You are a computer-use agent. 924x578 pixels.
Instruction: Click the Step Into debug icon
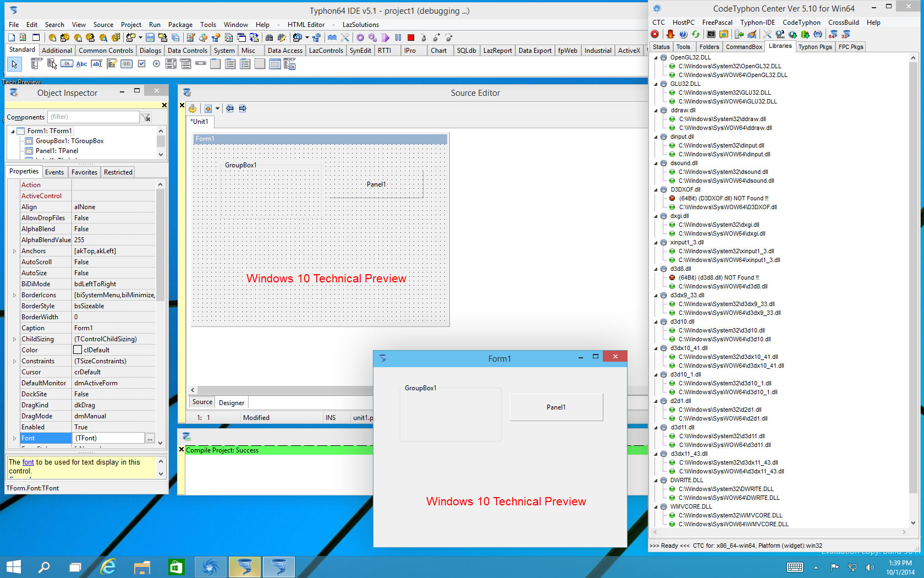pos(424,37)
